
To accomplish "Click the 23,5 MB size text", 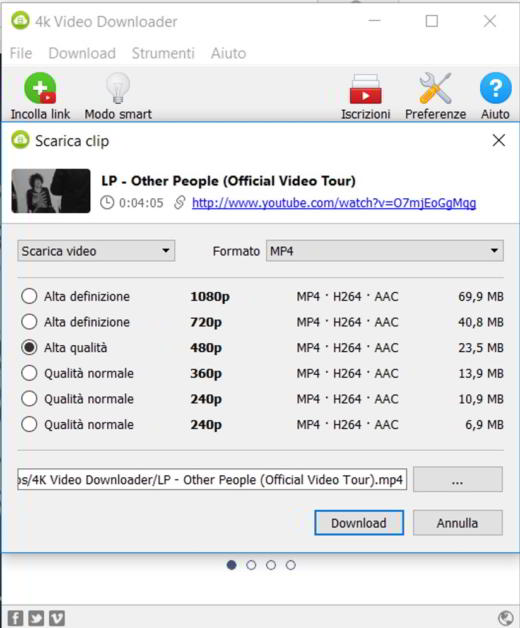I will pos(481,348).
